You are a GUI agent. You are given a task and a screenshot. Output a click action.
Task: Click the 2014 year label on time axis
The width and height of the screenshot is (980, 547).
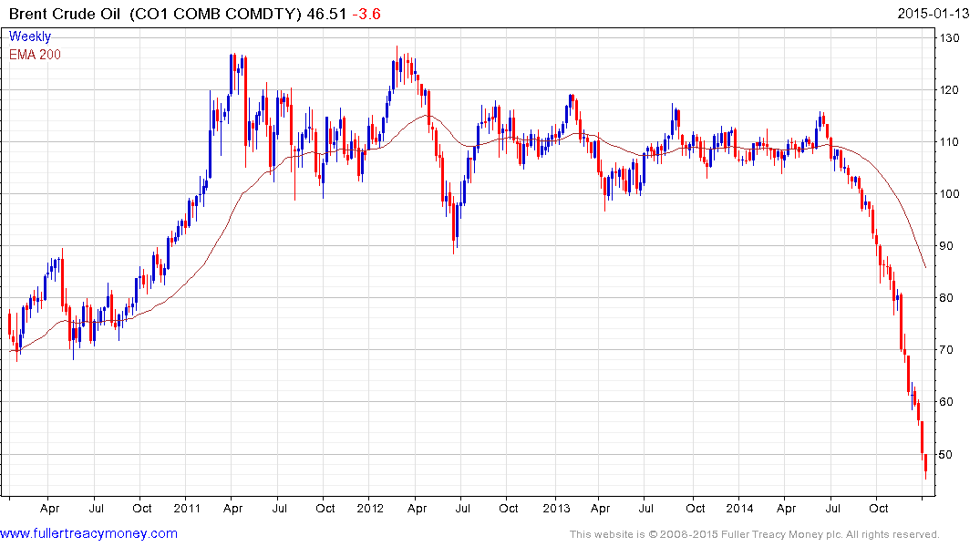739,508
